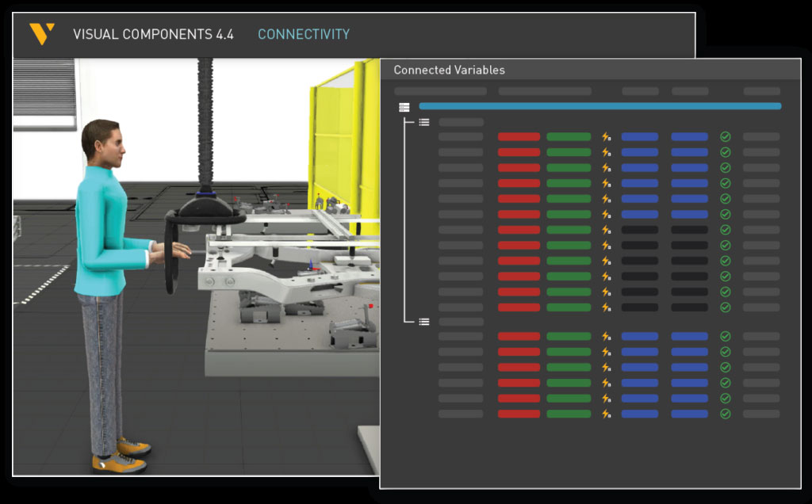Click the lightning icon in the bottom variable row

coord(606,414)
